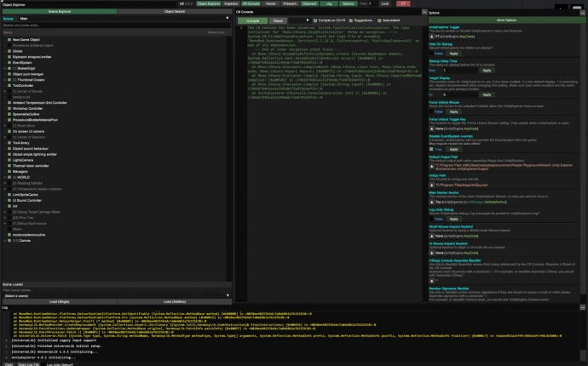Toggle active state of New Game Object

9,40
